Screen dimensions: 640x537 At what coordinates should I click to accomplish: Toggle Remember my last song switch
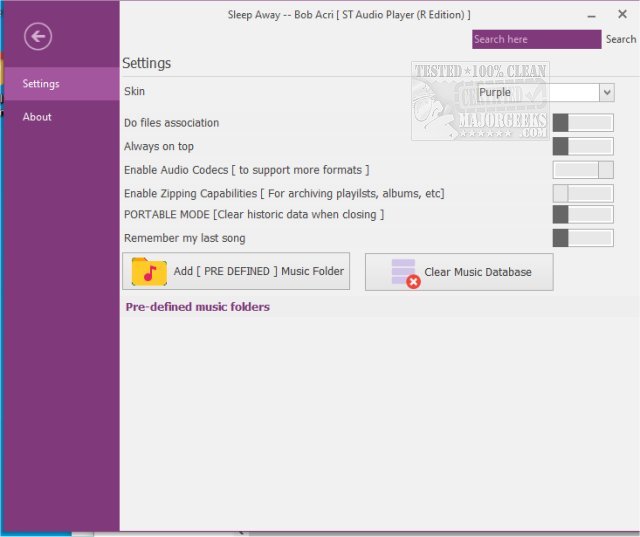click(583, 238)
